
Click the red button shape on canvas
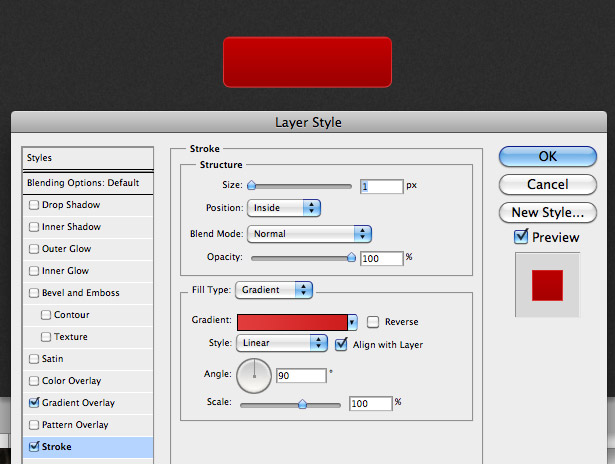coord(307,62)
